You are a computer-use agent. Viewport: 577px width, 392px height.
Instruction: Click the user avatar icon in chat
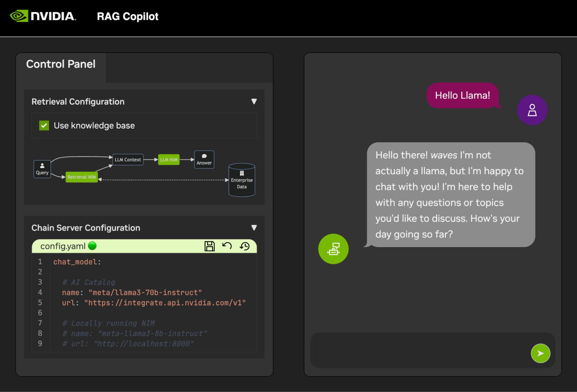coord(532,111)
